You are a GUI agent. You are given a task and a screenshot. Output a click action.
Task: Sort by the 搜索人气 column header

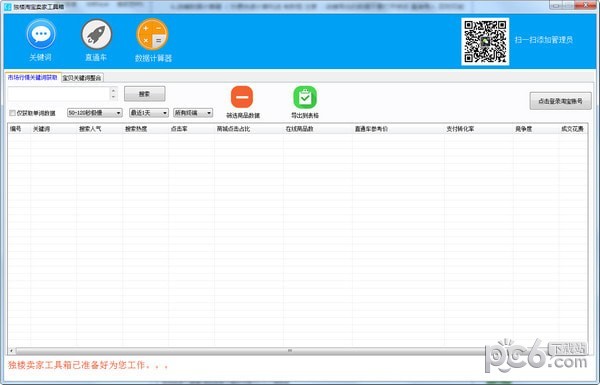click(x=99, y=129)
